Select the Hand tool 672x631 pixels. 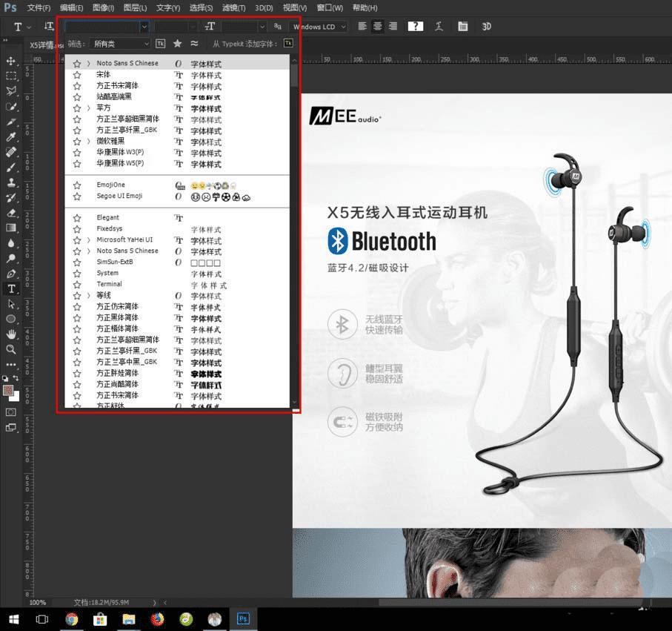11,334
